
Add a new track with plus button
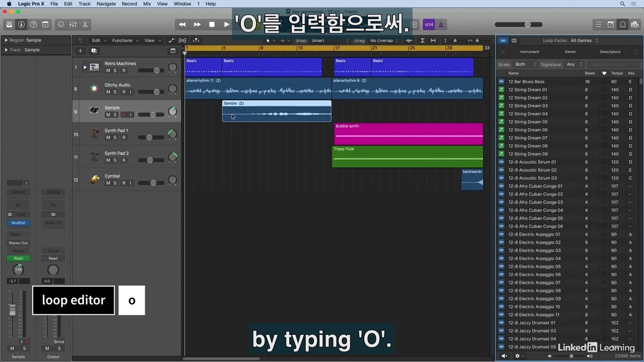pos(80,51)
